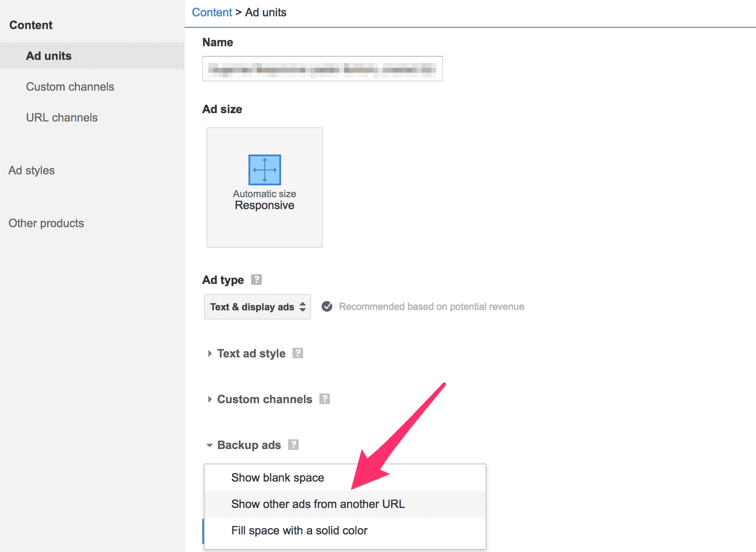Open the Other products section
Viewport: 756px width, 552px height.
(46, 223)
